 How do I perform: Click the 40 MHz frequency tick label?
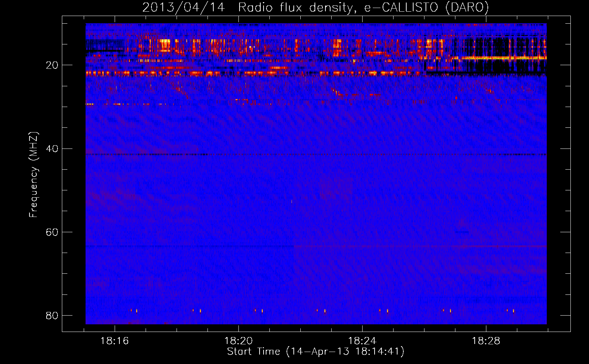pos(52,149)
